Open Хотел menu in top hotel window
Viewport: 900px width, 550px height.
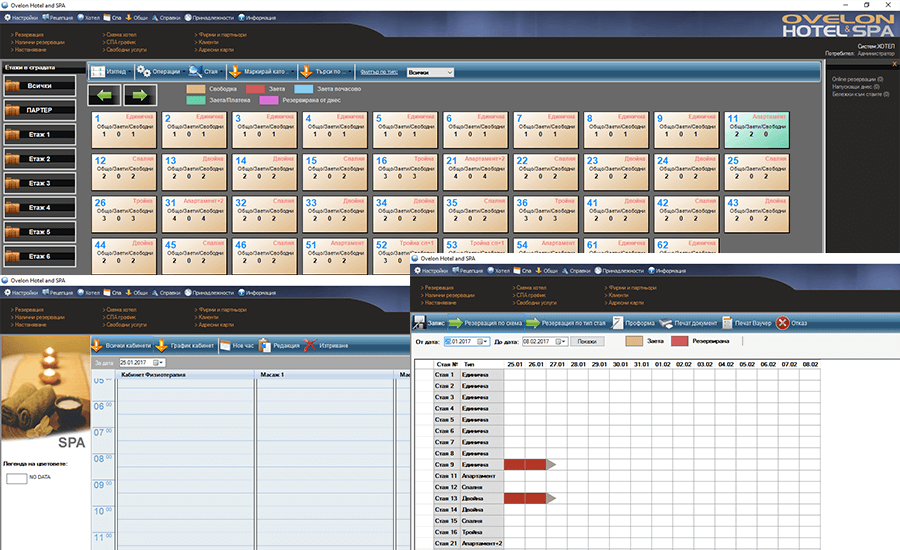(89, 18)
